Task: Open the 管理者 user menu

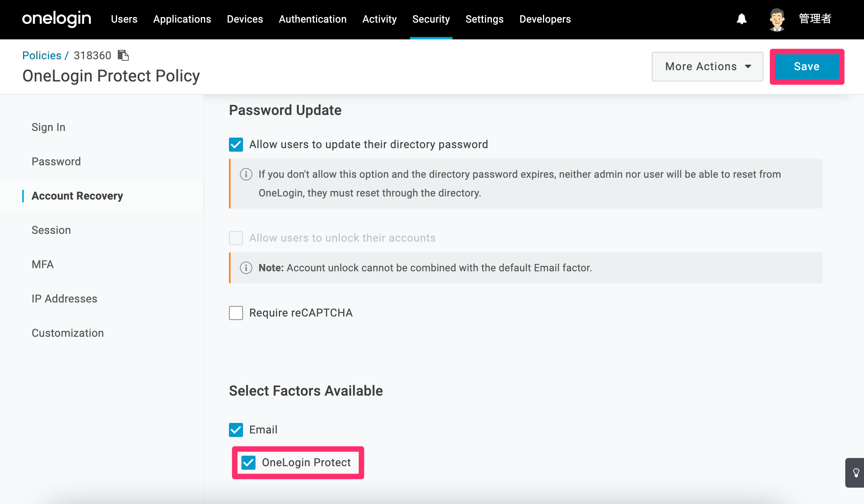Action: (815, 19)
